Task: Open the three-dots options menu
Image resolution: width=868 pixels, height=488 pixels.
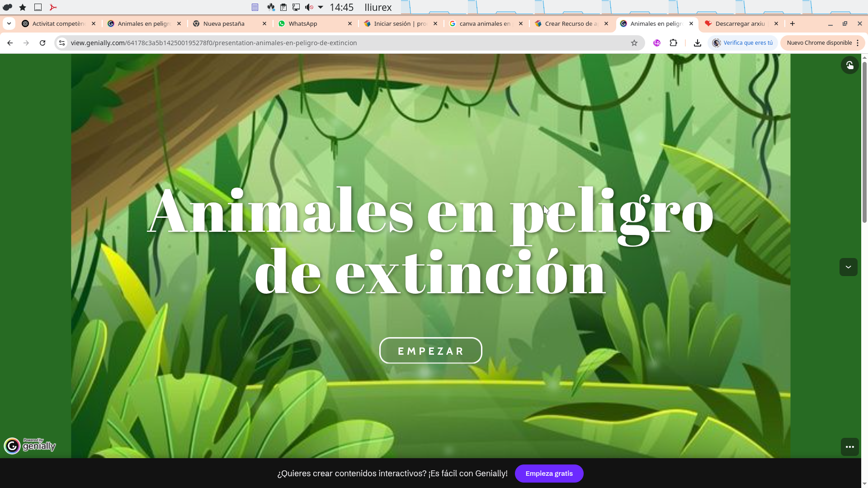Action: coord(849,447)
